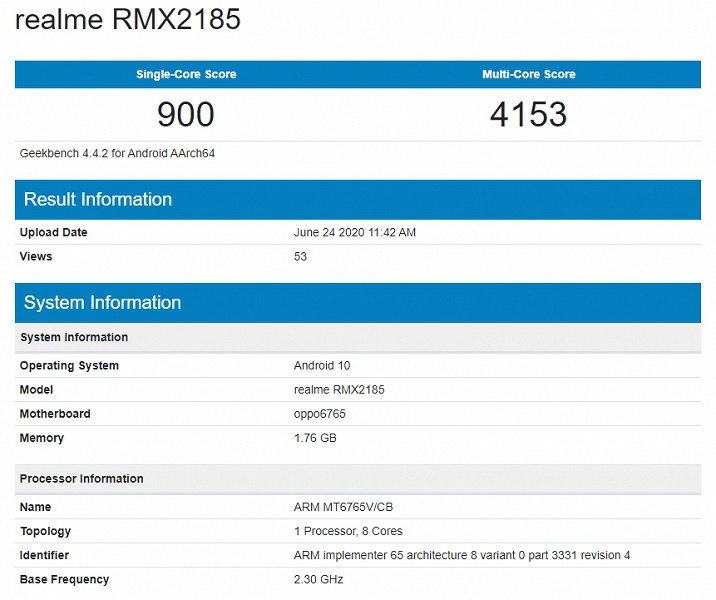Screen dimensions: 716x600
Task: Click 'Geekbench 4.4.2 for Android AArch64' text
Action: (x=117, y=153)
